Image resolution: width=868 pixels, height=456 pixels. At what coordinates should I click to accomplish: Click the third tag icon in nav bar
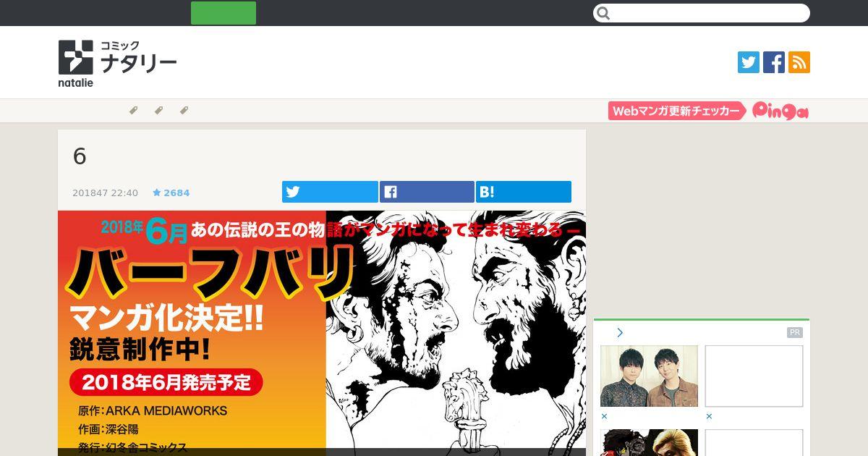click(x=184, y=111)
